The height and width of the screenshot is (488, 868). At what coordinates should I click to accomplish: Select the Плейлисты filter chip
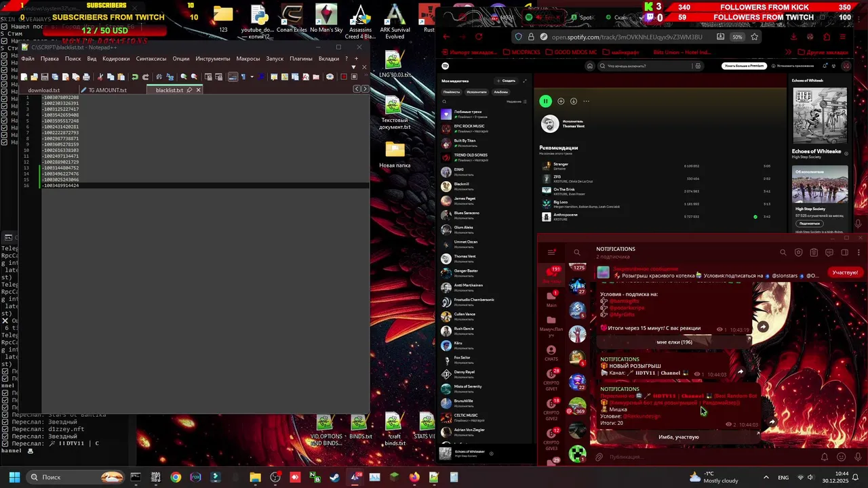(x=452, y=91)
